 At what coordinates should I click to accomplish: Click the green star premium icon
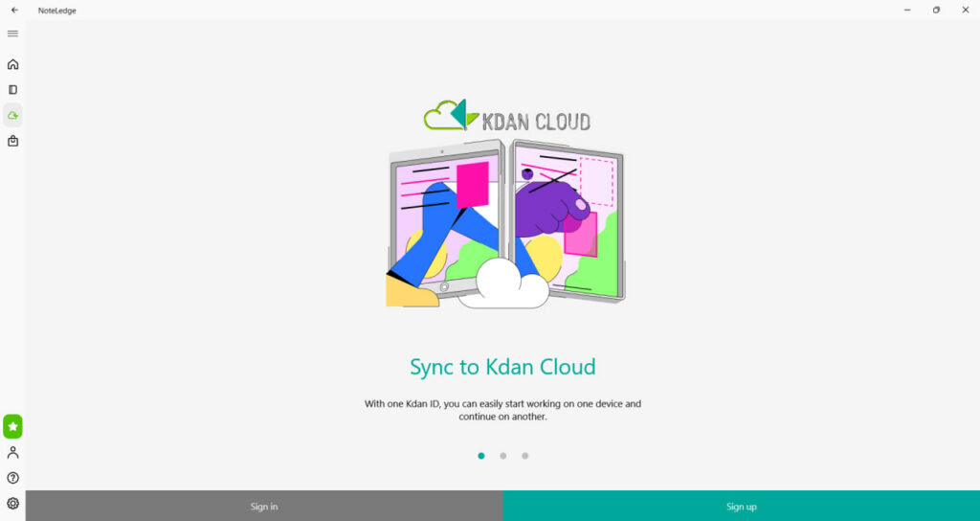click(x=12, y=426)
